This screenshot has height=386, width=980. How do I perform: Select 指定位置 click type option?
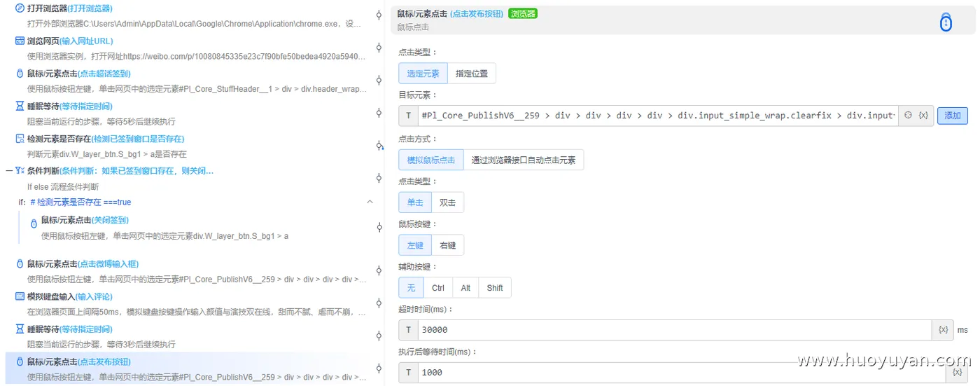472,74
